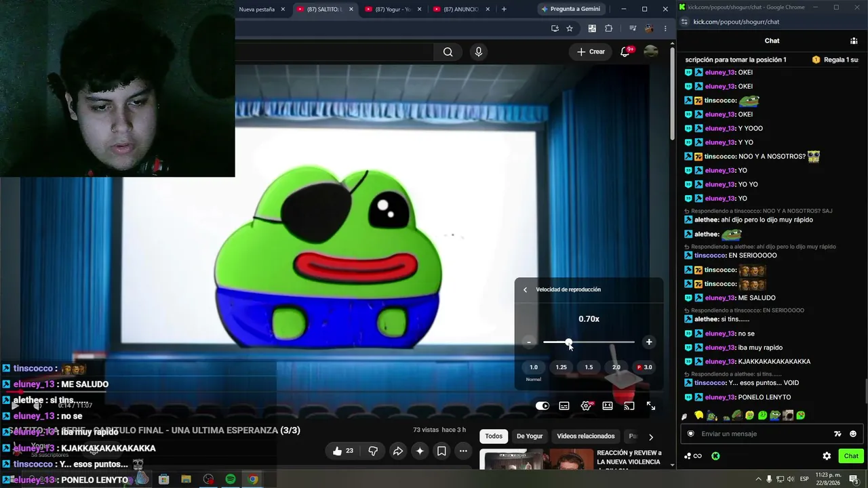This screenshot has width=868, height=488.
Task: Click Pregunta a Gemini button
Action: tap(570, 9)
